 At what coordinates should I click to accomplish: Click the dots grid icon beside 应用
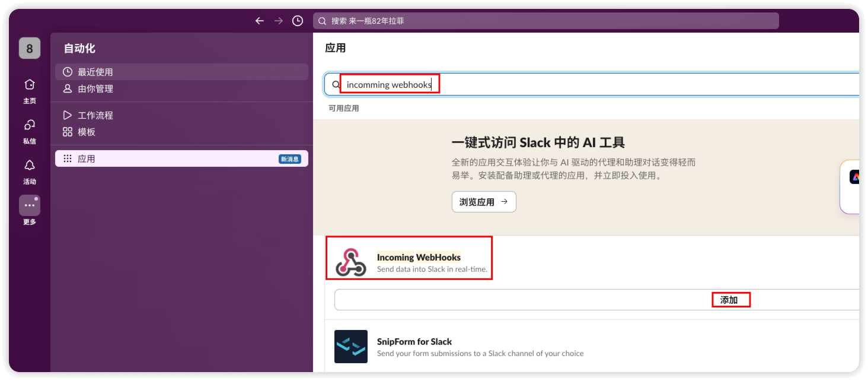coord(68,158)
